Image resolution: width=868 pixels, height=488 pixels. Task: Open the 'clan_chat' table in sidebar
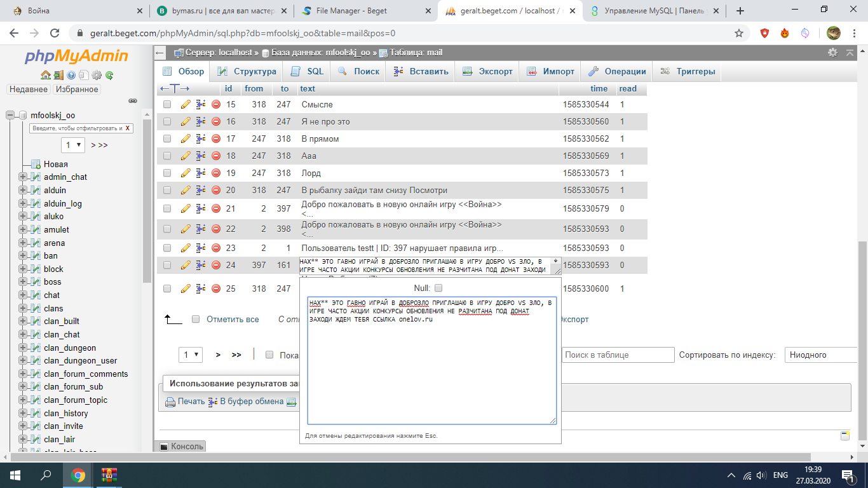[62, 334]
